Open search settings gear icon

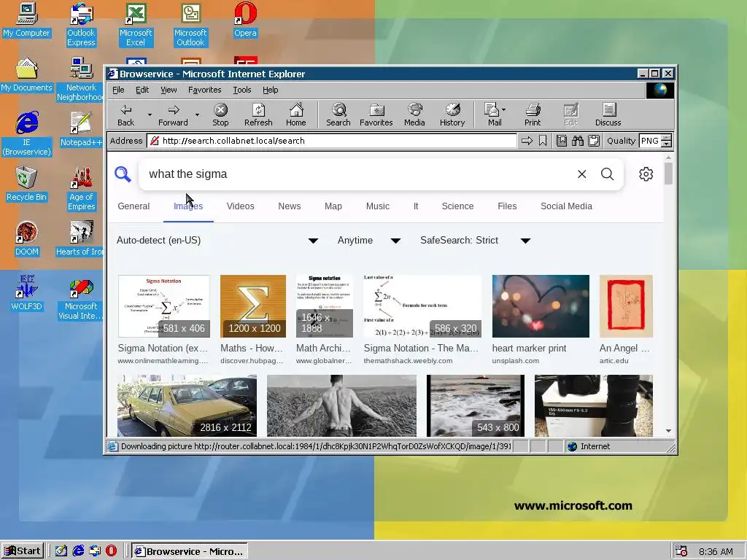pos(646,174)
